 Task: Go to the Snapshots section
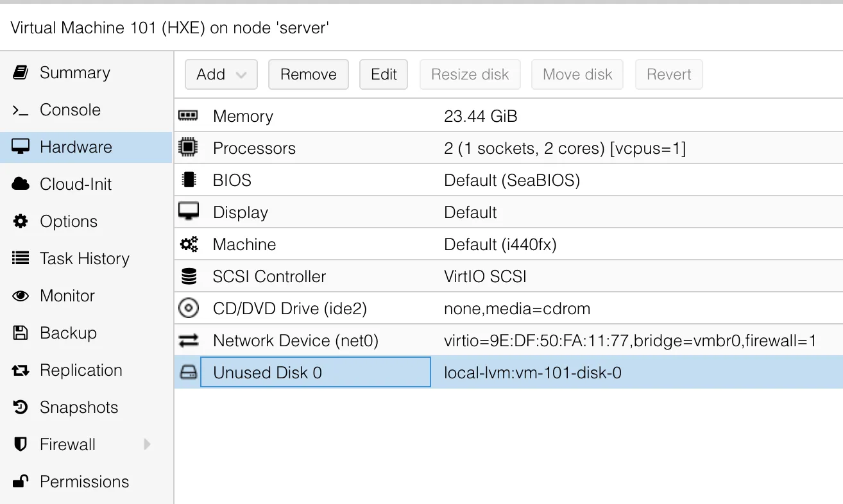click(78, 407)
